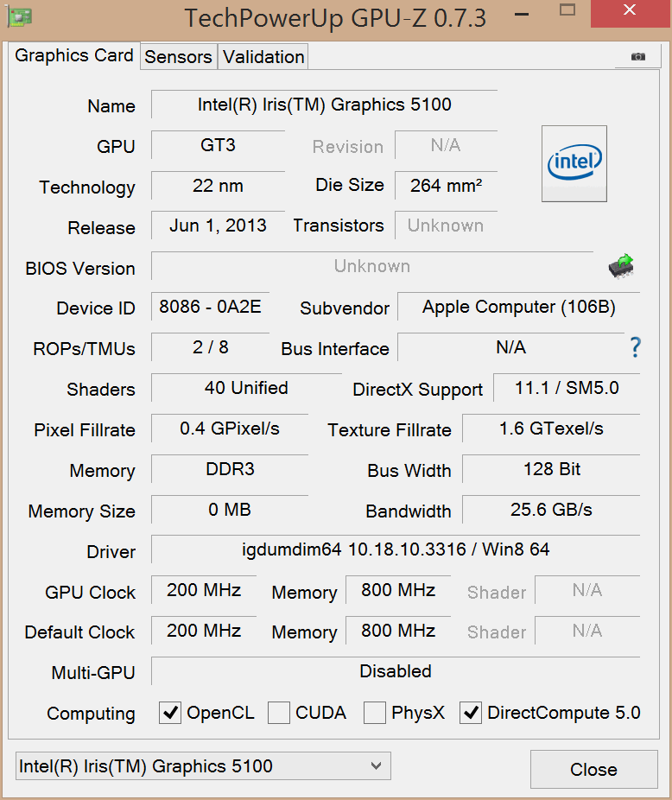The width and height of the screenshot is (672, 800).
Task: Click the Subvendor field Apple Computer (106B)
Action: point(519,307)
